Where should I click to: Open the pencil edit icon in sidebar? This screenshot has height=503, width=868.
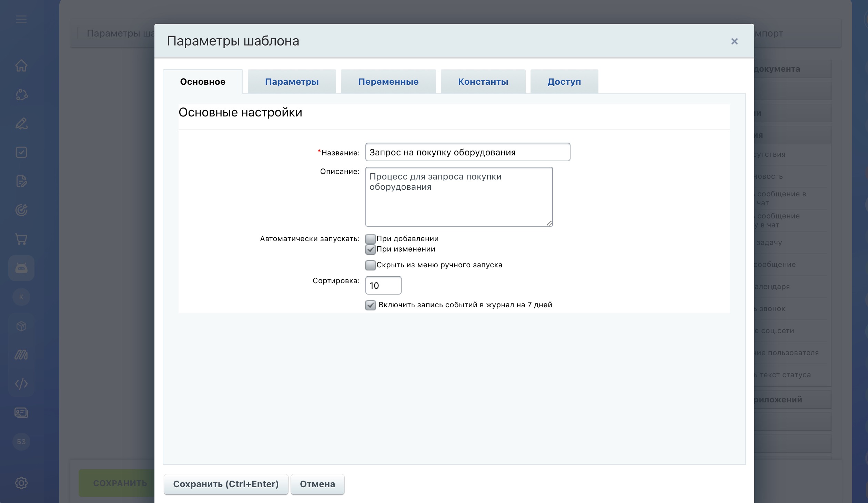21,123
